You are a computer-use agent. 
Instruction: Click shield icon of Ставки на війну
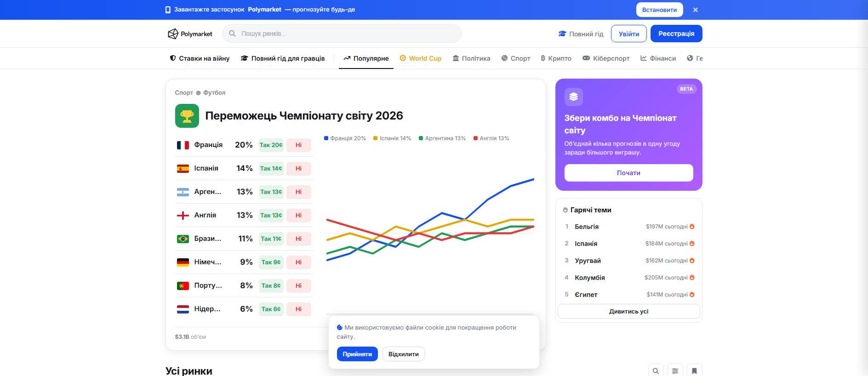coord(173,58)
